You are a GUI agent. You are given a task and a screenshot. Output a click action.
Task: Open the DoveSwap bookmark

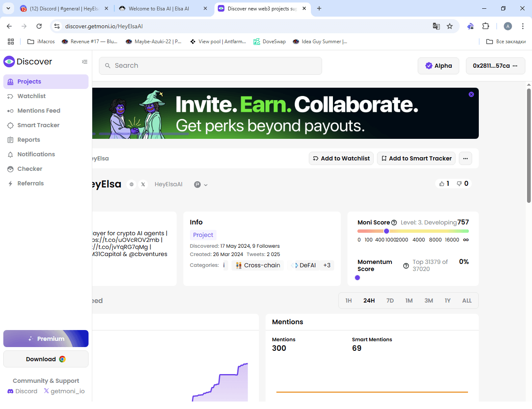[270, 42]
